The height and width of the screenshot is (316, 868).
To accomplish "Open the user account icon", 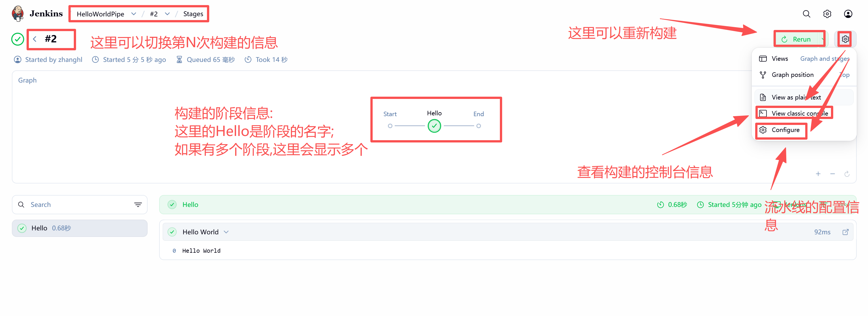I will tap(848, 14).
